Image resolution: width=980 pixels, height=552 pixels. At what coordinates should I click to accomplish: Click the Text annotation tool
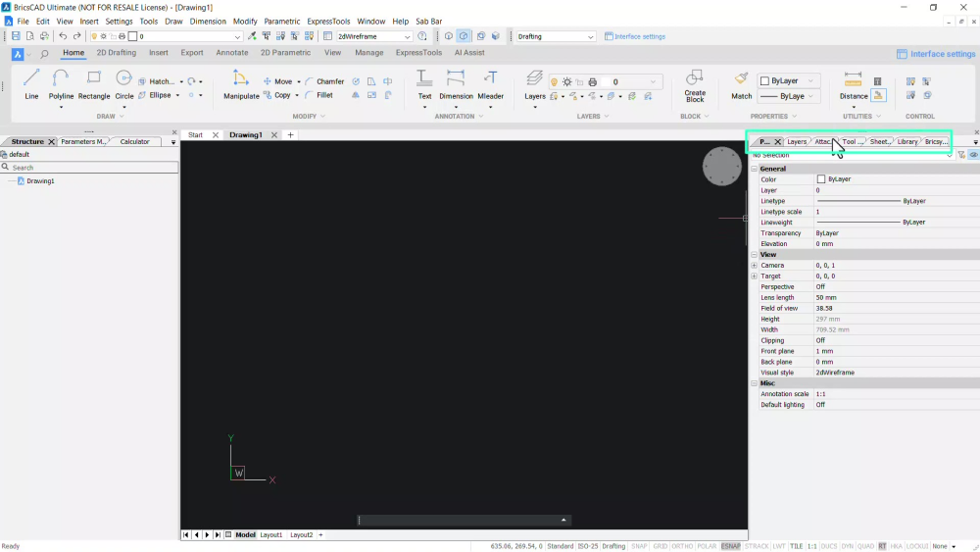(x=424, y=84)
